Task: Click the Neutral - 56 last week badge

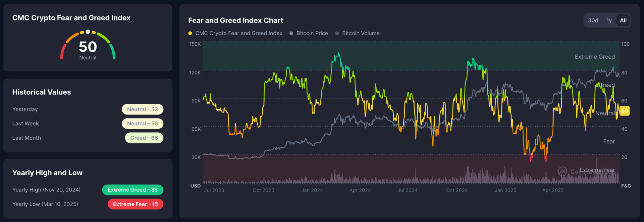Action: point(143,124)
